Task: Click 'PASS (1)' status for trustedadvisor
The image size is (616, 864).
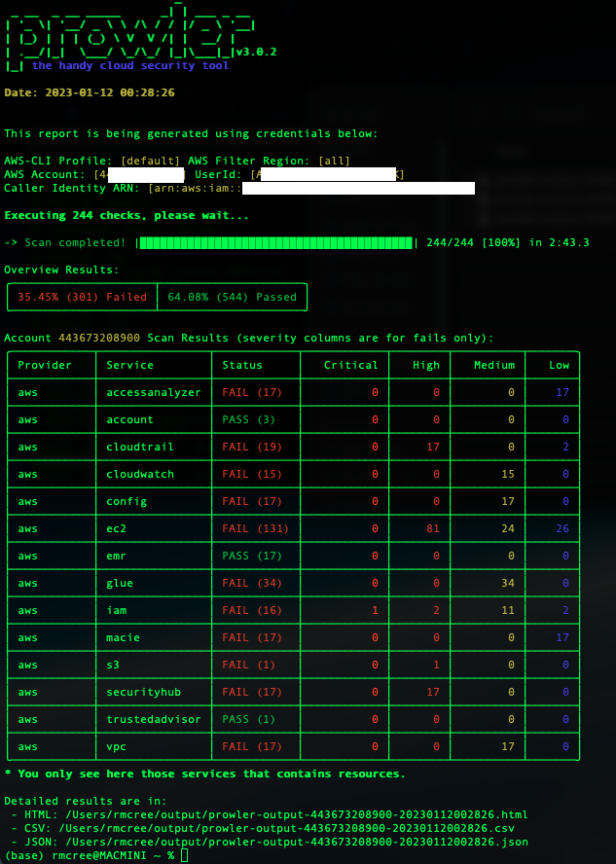Action: [248, 719]
